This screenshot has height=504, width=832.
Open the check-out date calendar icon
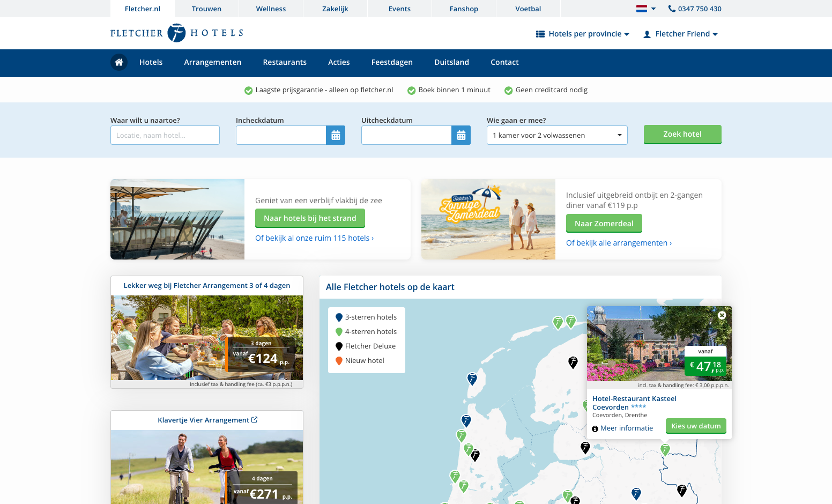pos(461,135)
